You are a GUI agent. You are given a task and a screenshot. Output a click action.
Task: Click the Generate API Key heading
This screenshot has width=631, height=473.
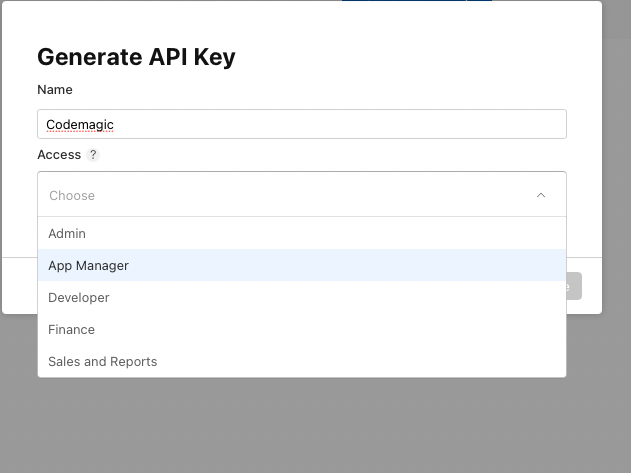point(136,57)
